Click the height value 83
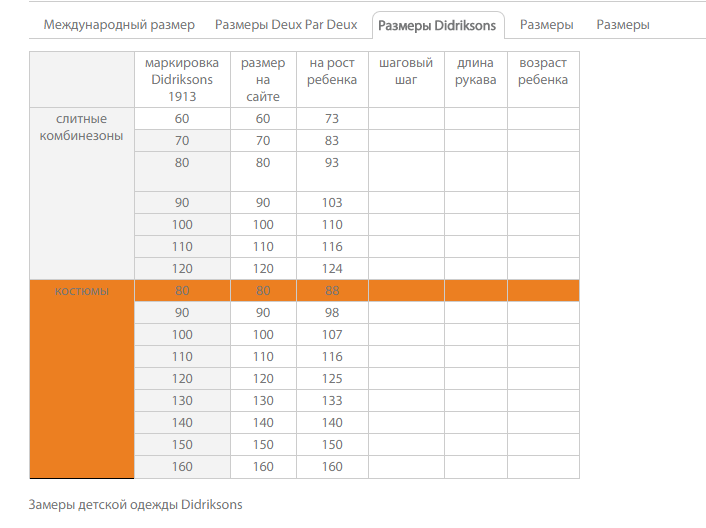This screenshot has height=528, width=706. click(x=332, y=141)
